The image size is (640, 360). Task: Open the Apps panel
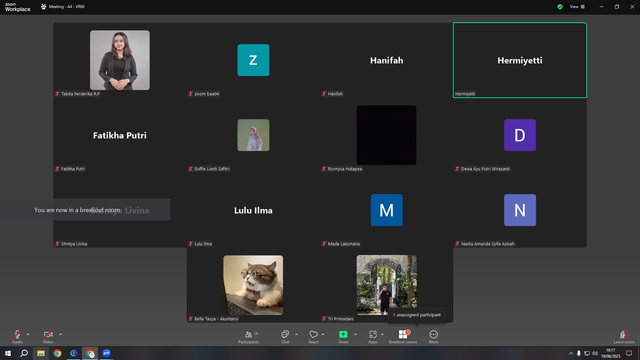click(373, 336)
